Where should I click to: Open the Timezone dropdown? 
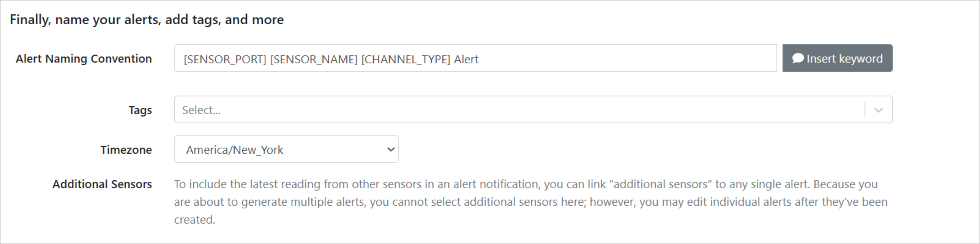pos(286,149)
